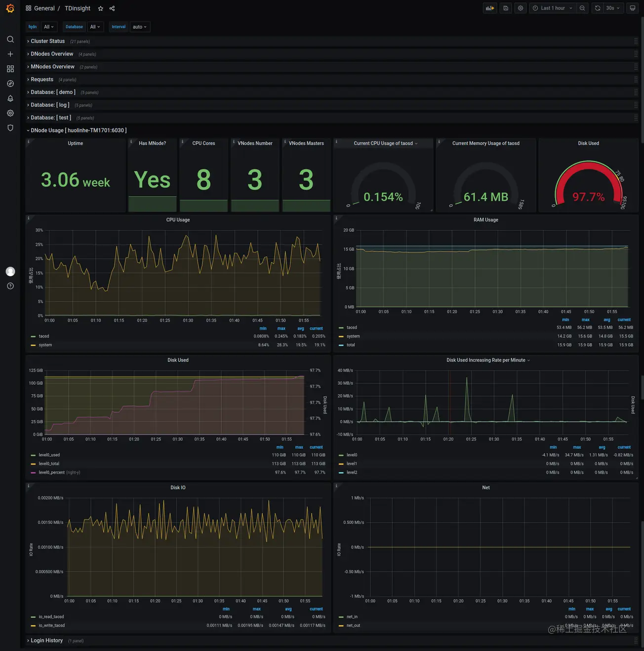Click the Grafana logo home icon
Image resolution: width=644 pixels, height=651 pixels.
(x=10, y=8)
